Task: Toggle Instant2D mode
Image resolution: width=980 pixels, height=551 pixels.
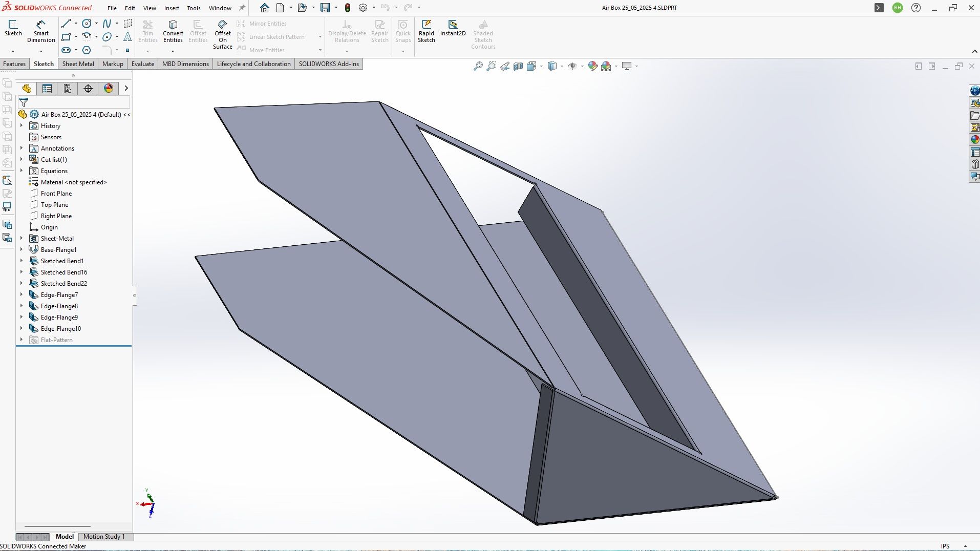Action: (x=453, y=28)
